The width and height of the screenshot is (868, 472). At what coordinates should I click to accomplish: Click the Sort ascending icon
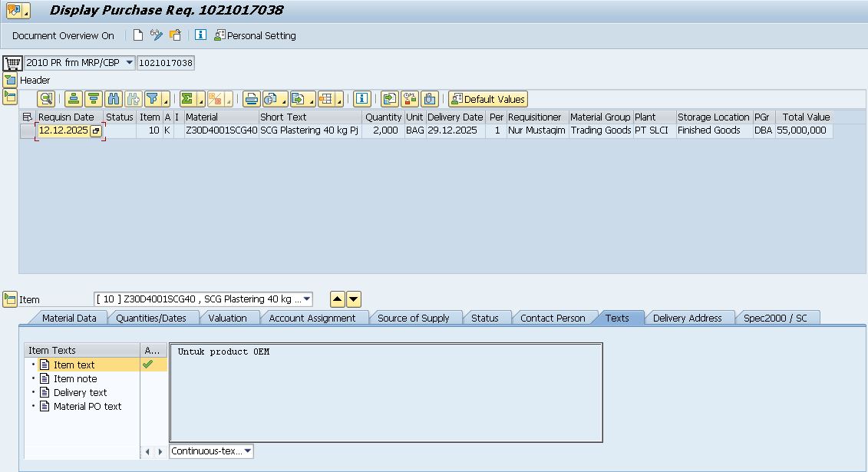73,99
